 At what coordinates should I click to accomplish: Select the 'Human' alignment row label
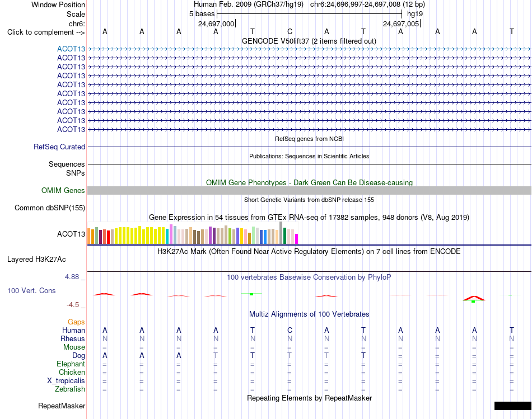pos(73,330)
